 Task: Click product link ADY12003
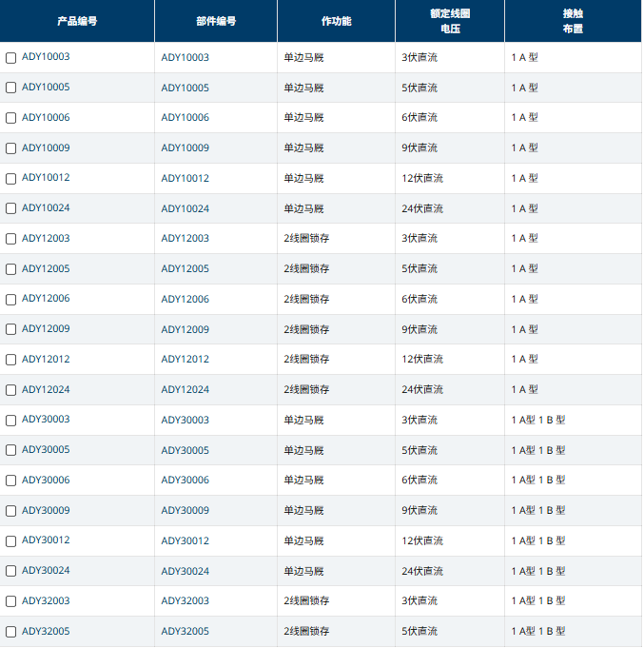(46, 239)
